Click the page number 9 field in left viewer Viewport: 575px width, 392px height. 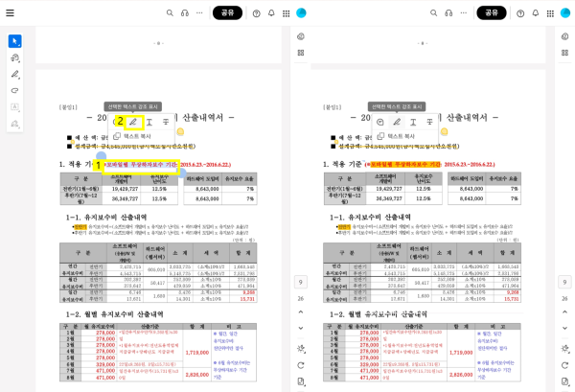pyautogui.click(x=301, y=283)
